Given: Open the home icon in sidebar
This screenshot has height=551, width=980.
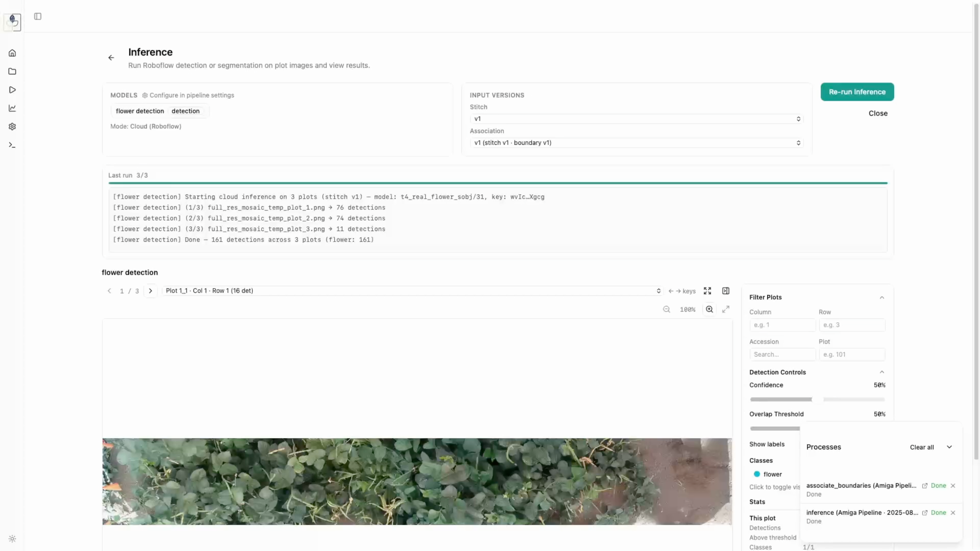Looking at the screenshot, I should [x=12, y=53].
